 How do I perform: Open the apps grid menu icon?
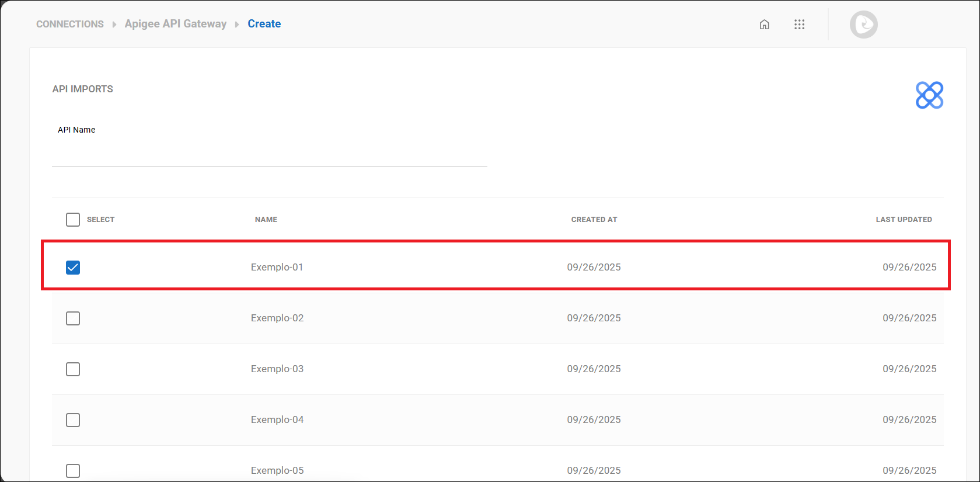coord(799,25)
